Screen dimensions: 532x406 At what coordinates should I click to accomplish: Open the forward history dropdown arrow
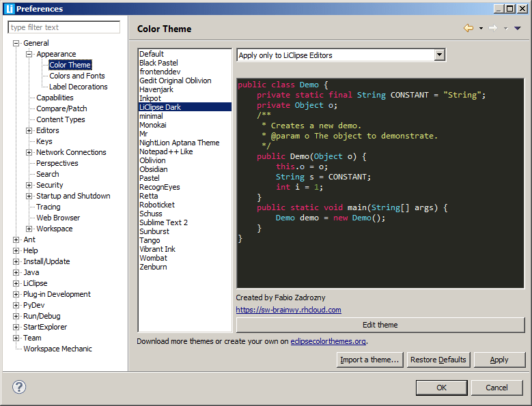click(505, 29)
